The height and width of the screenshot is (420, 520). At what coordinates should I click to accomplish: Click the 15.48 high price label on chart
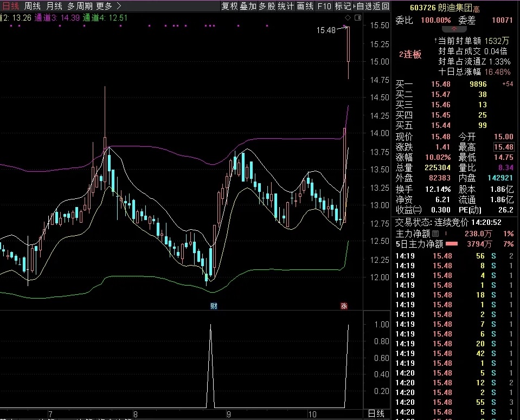point(326,31)
